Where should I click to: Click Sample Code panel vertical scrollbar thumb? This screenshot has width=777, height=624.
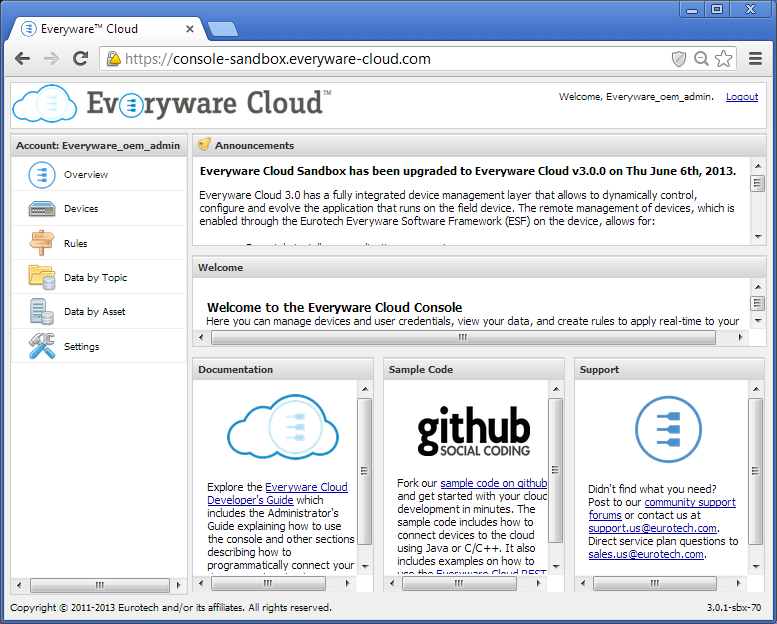pyautogui.click(x=555, y=469)
